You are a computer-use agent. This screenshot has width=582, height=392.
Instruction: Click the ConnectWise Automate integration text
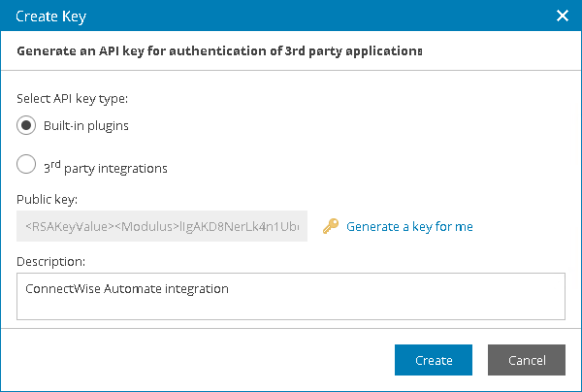(126, 288)
